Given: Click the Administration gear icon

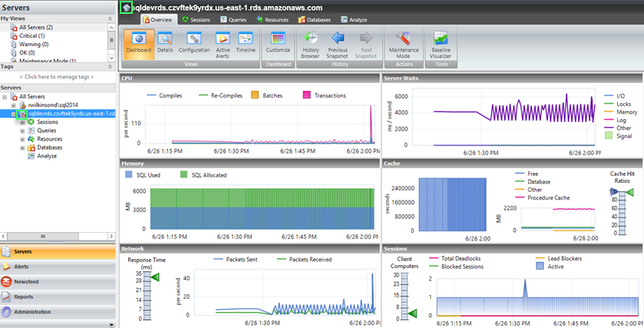Looking at the screenshot, I should point(6,312).
